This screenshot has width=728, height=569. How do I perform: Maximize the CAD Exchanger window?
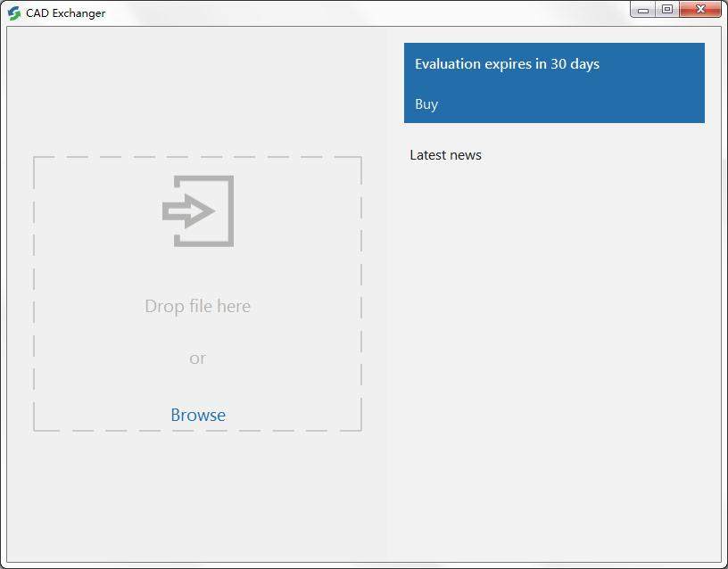click(666, 10)
